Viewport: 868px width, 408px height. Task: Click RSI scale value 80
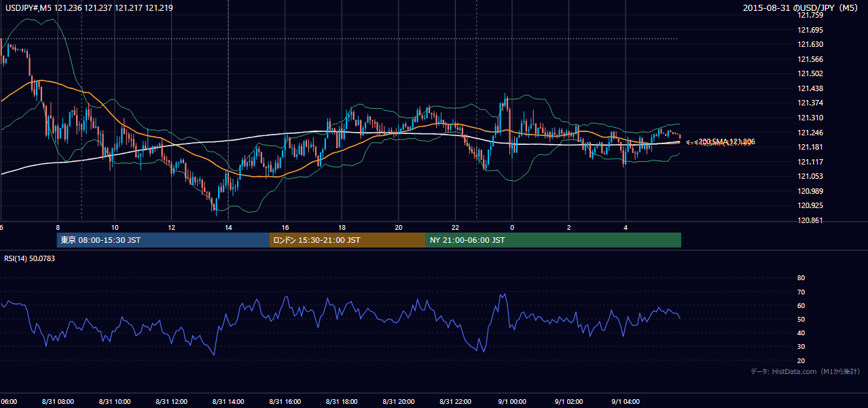pyautogui.click(x=801, y=278)
